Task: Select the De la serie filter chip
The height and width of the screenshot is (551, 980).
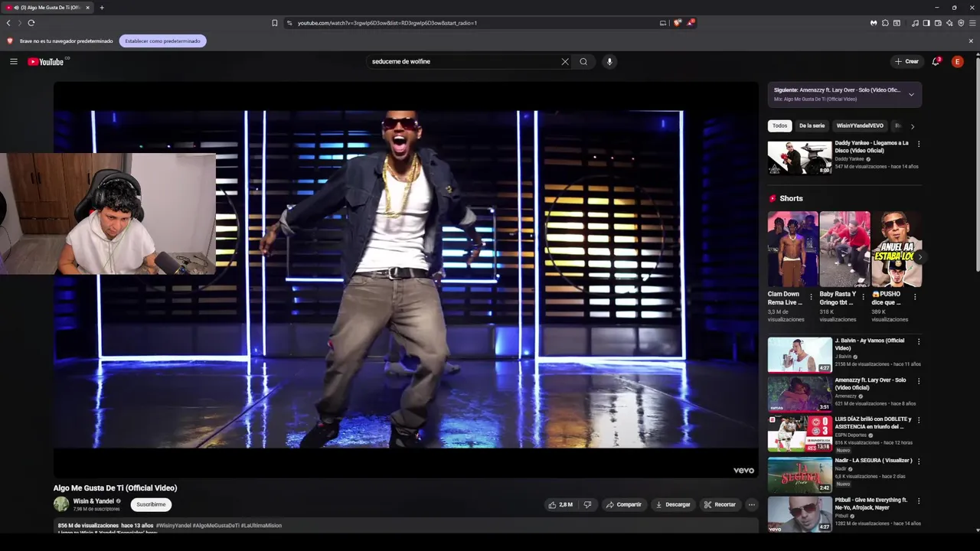Action: tap(812, 126)
